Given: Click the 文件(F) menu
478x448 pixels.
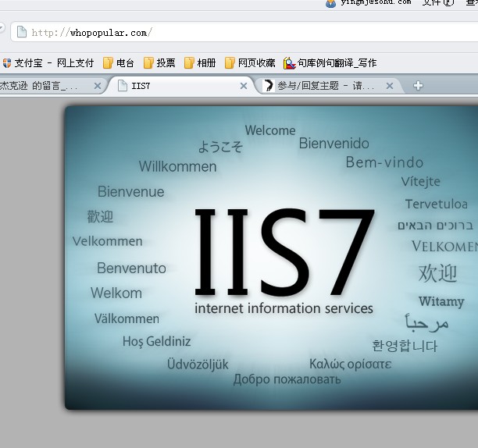Looking at the screenshot, I should 438,3.
